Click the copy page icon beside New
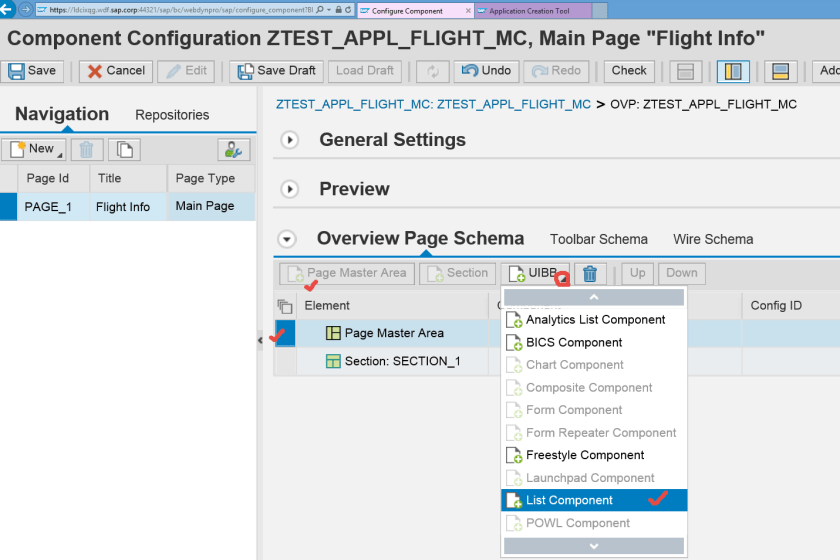 (x=124, y=149)
